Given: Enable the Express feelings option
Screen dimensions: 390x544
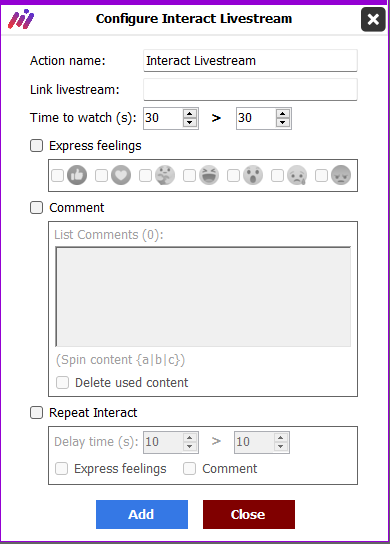Looking at the screenshot, I should 36,146.
